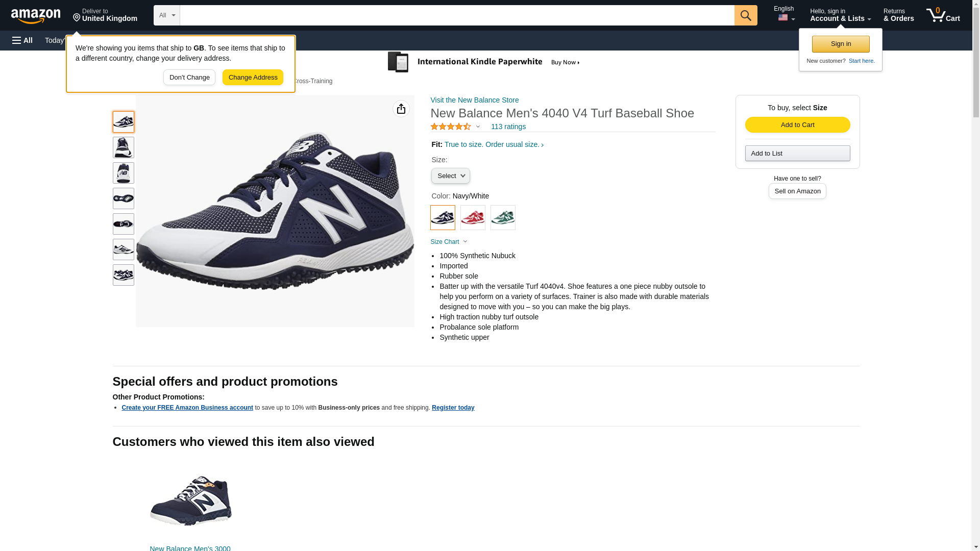Open Returns & Orders

click(x=898, y=15)
